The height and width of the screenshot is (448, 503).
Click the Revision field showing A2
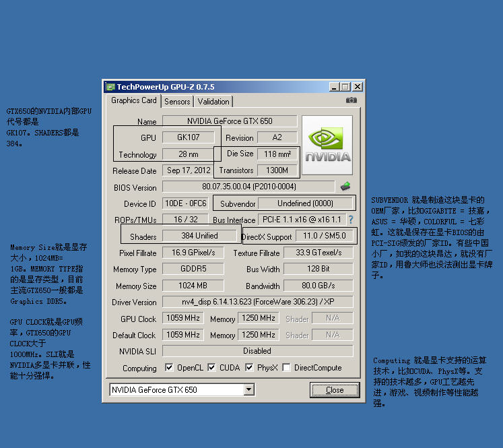click(x=277, y=137)
